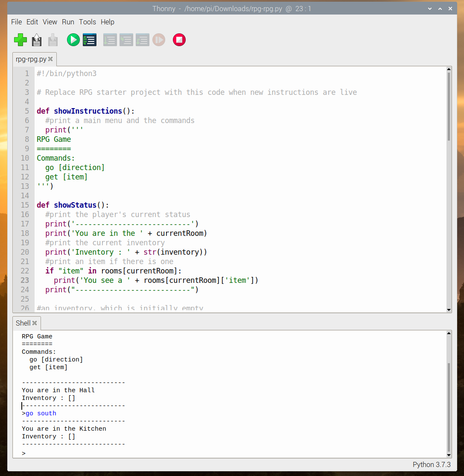The width and height of the screenshot is (464, 476).
Task: Close the rpg-rpg.py editor tab
Action: pyautogui.click(x=50, y=59)
